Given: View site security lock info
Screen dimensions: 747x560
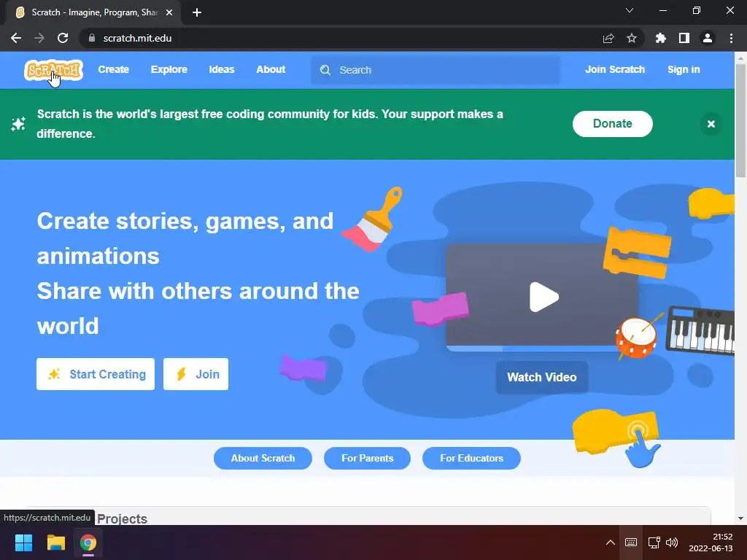Looking at the screenshot, I should [92, 38].
